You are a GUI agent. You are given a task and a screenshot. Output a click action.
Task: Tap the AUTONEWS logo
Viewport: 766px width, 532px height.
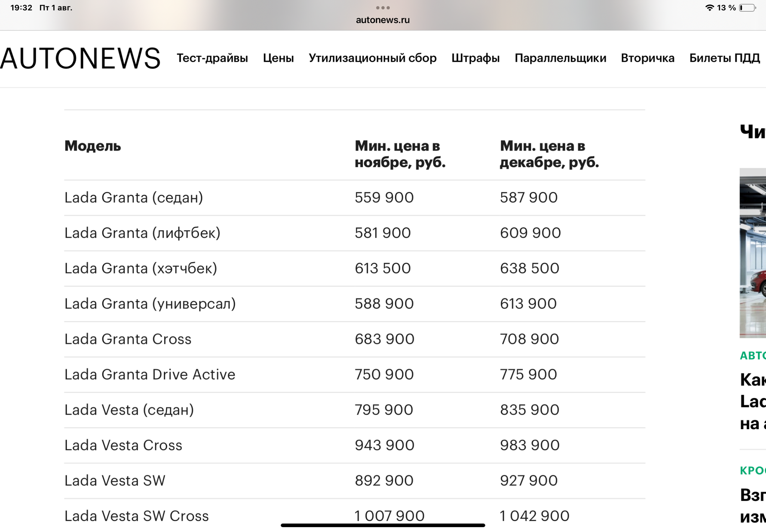[x=80, y=58]
